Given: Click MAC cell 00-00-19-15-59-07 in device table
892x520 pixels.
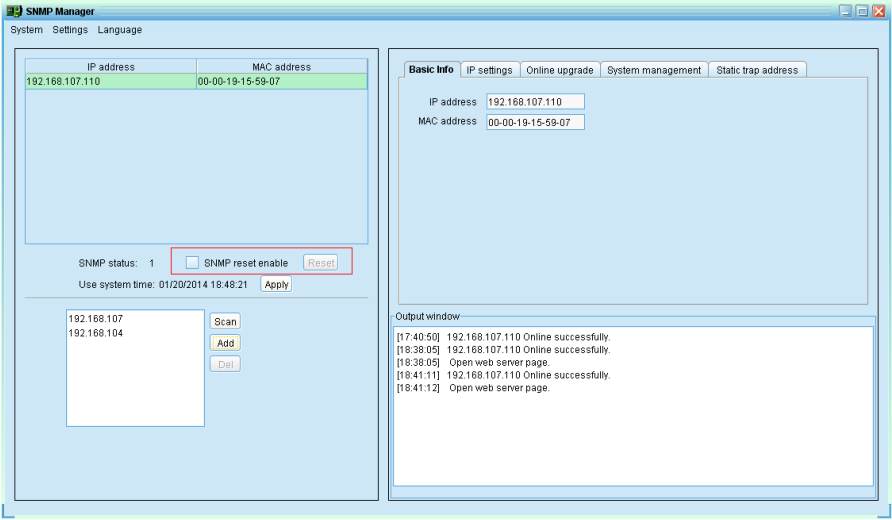Looking at the screenshot, I should pyautogui.click(x=282, y=81).
